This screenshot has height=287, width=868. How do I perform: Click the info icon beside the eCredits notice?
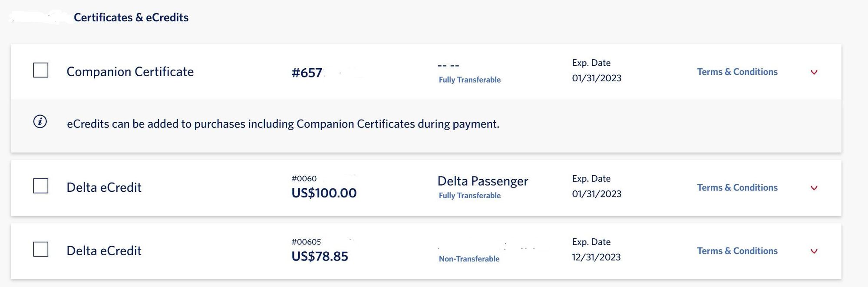coord(40,121)
